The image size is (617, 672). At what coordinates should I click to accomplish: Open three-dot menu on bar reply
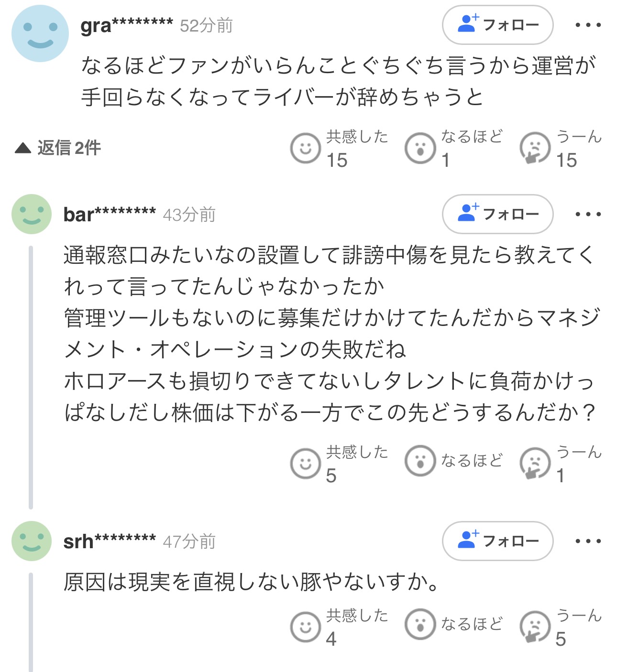[588, 214]
